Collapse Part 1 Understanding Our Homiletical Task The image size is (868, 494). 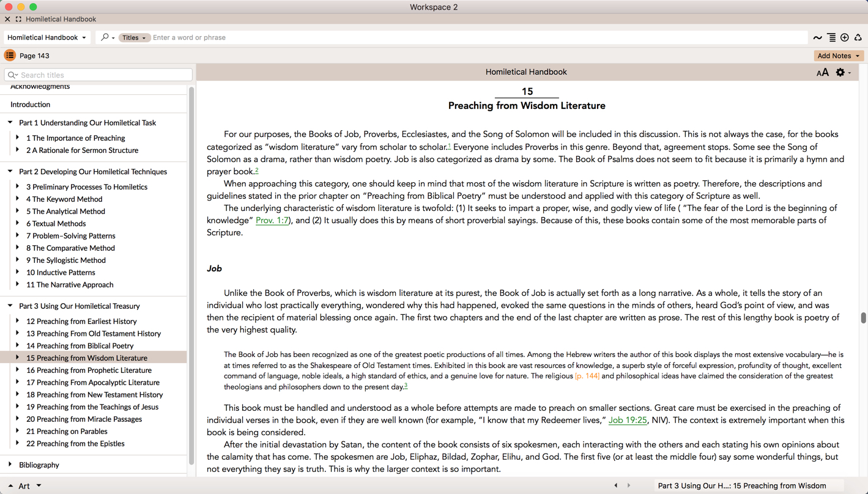click(10, 122)
